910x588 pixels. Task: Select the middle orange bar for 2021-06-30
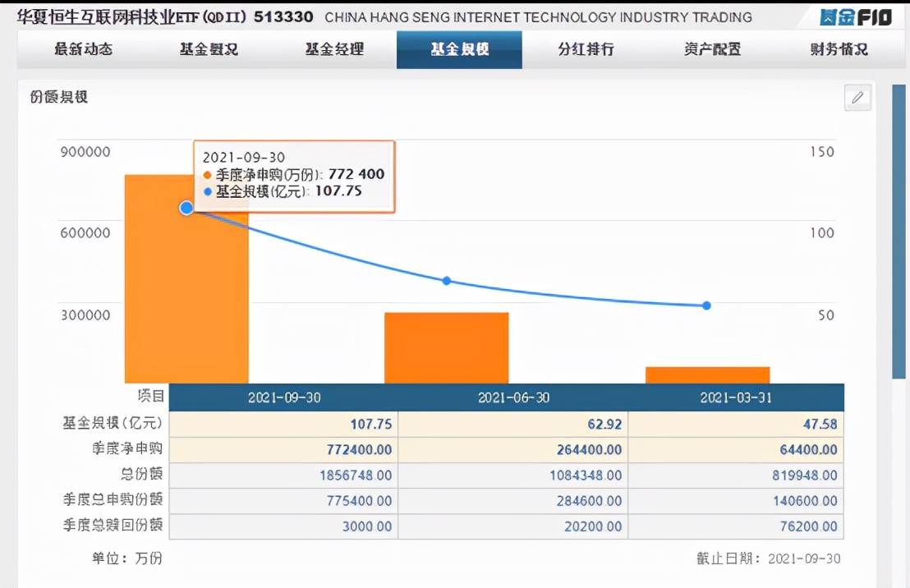(447, 347)
